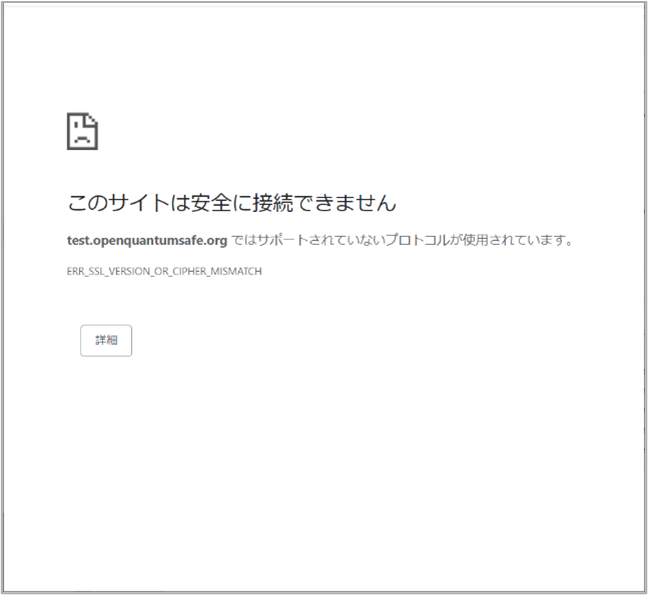Click the sad face document icon

82,131
